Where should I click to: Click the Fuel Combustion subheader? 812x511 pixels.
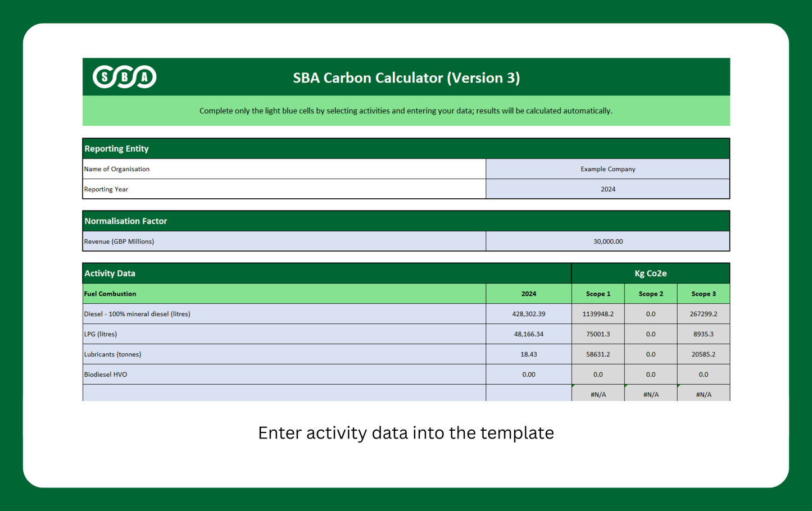(x=284, y=294)
